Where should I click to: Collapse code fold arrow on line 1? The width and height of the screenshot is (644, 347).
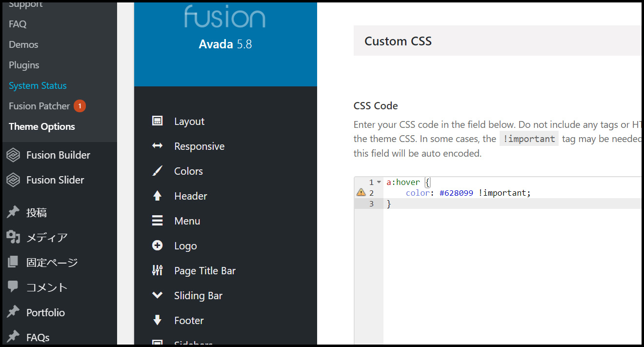[x=379, y=182]
